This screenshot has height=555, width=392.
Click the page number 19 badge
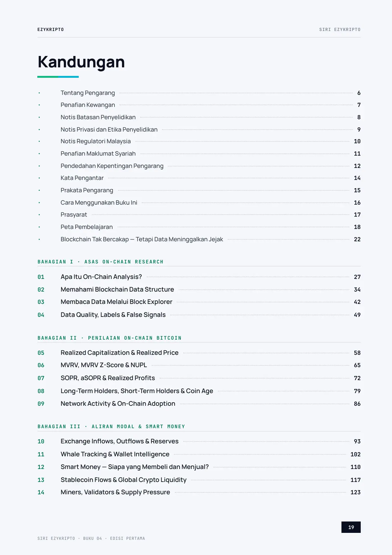[351, 527]
